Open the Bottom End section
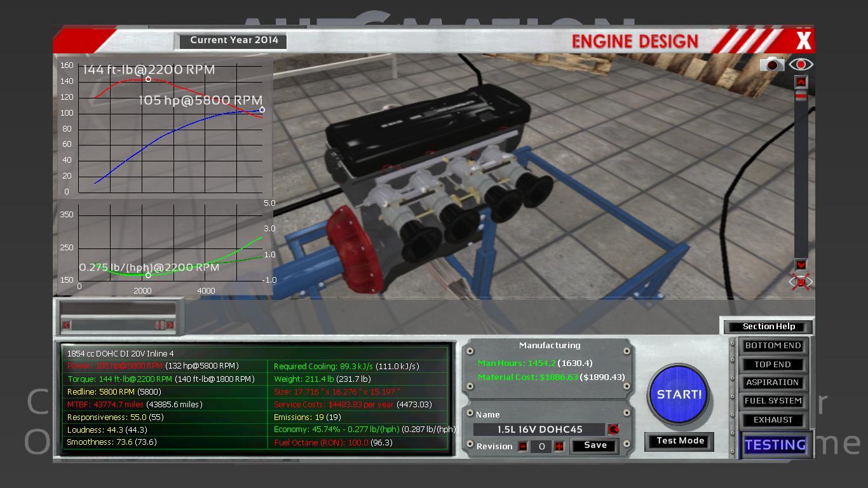Image resolution: width=868 pixels, height=488 pixels. pyautogui.click(x=773, y=346)
